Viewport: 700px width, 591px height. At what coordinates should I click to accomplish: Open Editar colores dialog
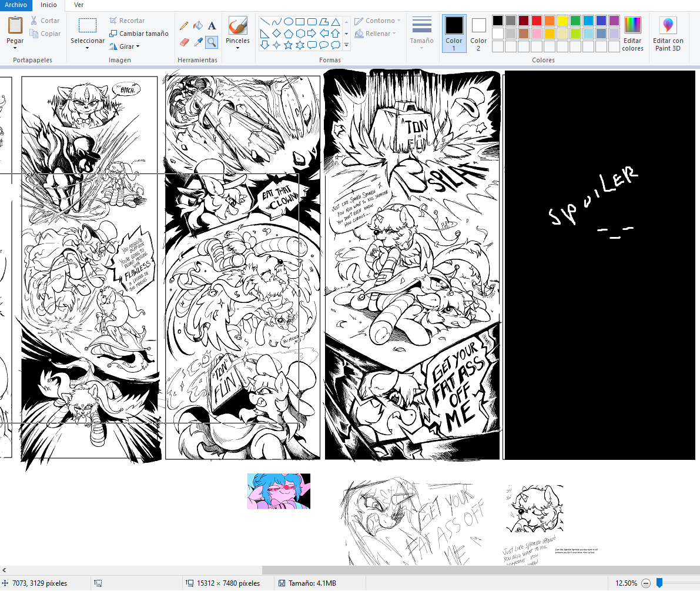pos(632,34)
